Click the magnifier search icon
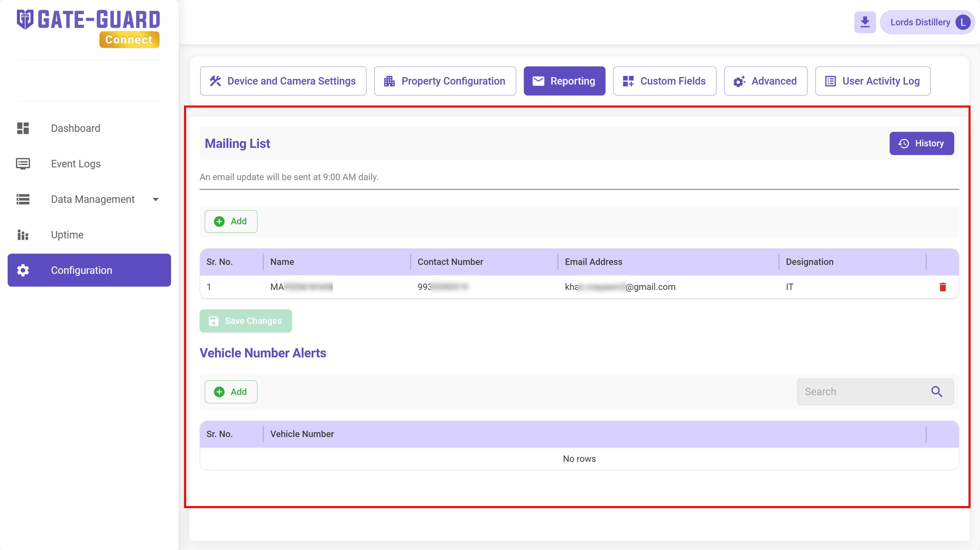 coord(937,392)
